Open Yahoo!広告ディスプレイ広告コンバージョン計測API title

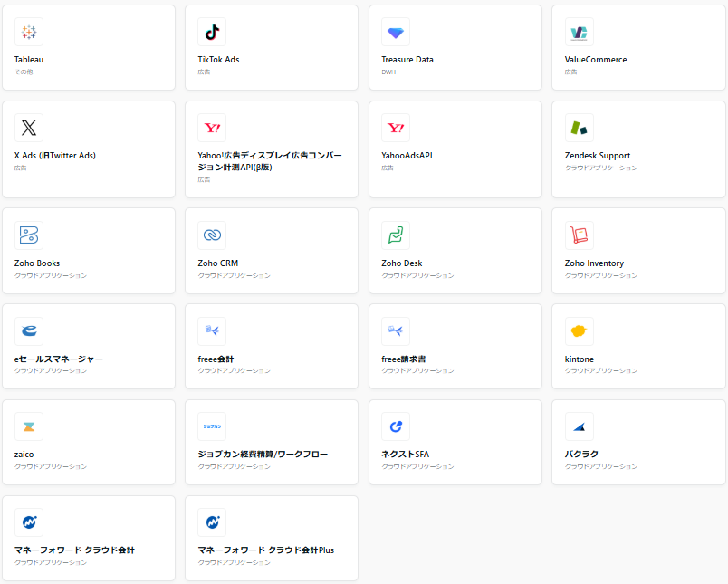pyautogui.click(x=270, y=161)
